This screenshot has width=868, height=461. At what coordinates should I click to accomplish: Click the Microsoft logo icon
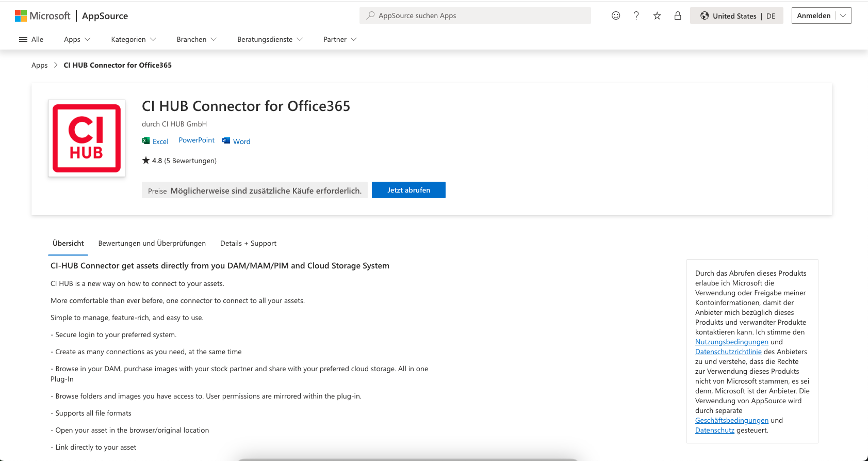21,16
